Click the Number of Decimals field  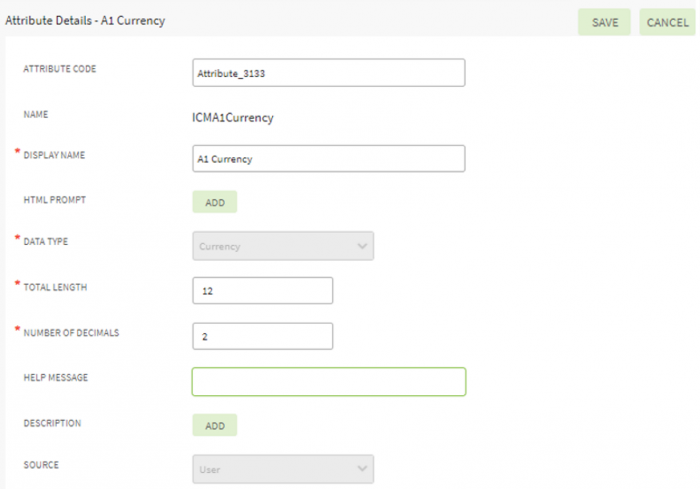[262, 336]
